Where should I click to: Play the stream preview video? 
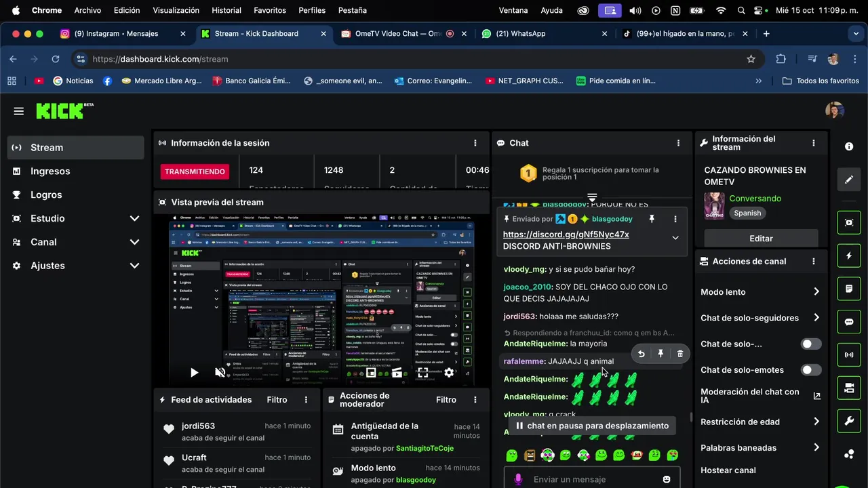pyautogui.click(x=194, y=372)
